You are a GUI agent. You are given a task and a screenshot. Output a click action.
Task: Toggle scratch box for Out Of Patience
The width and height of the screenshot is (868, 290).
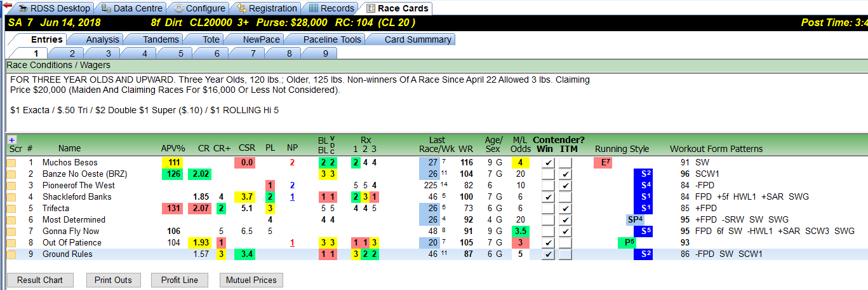11,243
